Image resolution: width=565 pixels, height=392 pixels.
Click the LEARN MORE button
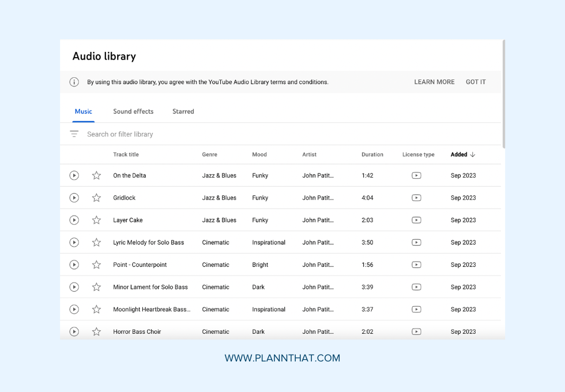pyautogui.click(x=434, y=82)
